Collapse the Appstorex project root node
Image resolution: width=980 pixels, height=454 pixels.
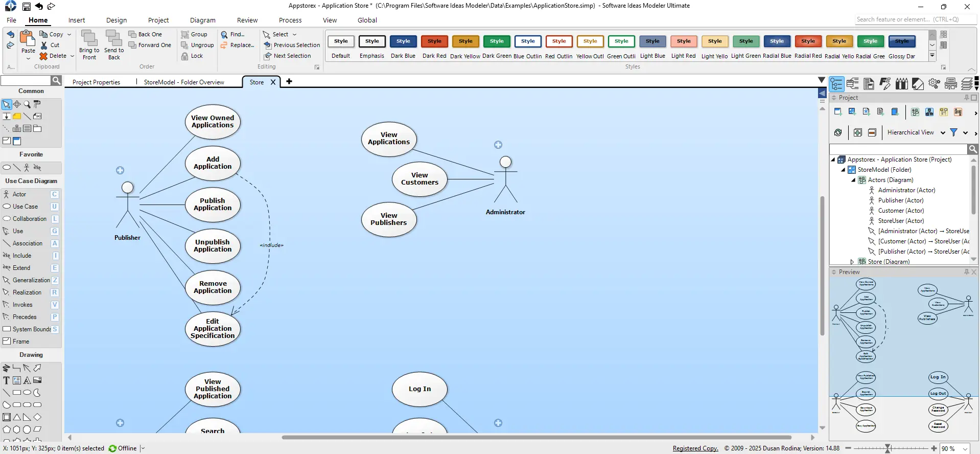tap(833, 160)
